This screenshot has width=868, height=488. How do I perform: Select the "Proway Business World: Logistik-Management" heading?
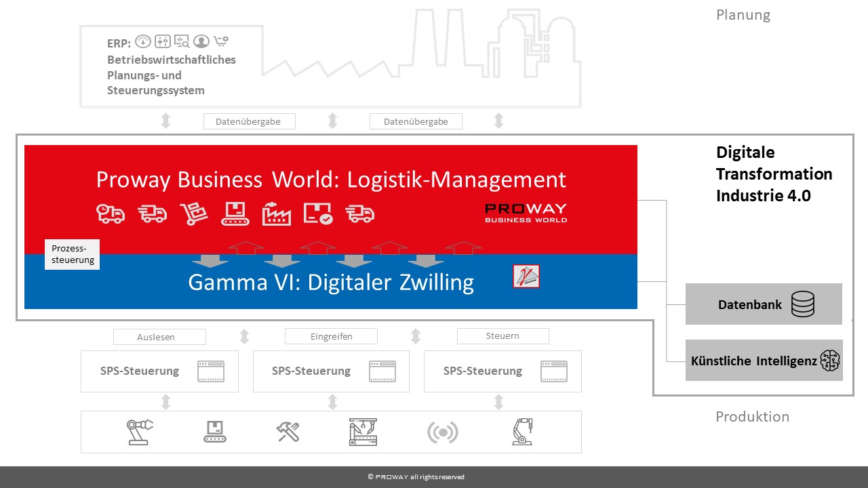pyautogui.click(x=331, y=180)
